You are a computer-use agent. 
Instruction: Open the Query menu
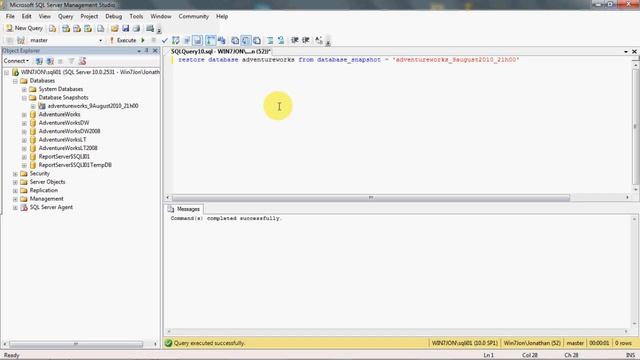click(x=65, y=16)
